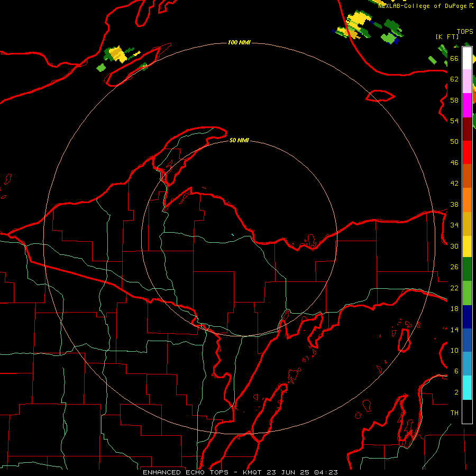Viewport: 476px width, 476px height.
Task: Click the light pink legend swatch
Action: (x=467, y=81)
